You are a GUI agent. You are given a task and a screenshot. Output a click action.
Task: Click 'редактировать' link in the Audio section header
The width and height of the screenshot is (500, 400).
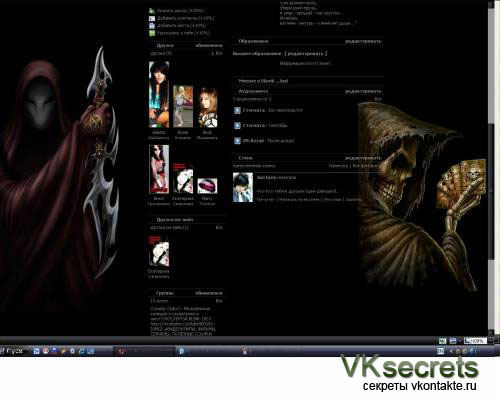pos(363,91)
